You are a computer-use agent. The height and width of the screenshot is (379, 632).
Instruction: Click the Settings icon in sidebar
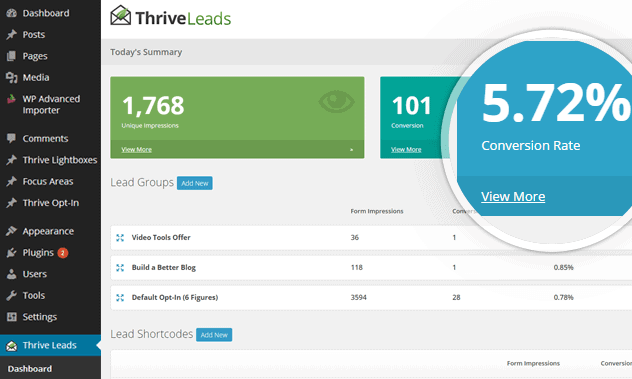tap(12, 317)
